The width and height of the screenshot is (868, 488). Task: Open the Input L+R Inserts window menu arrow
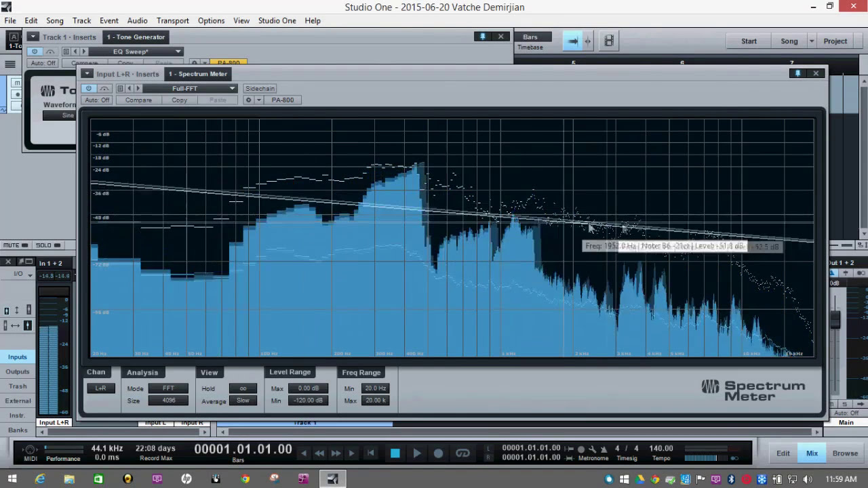(87, 74)
